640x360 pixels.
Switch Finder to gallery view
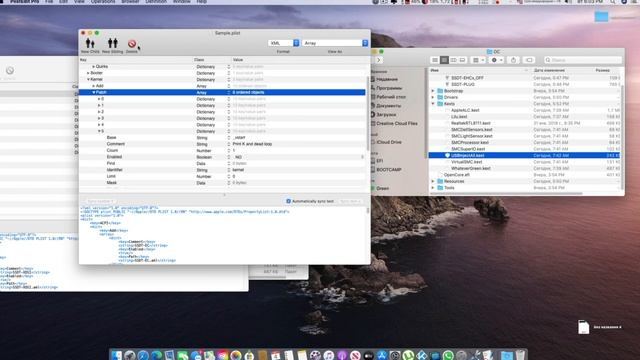pos(462,60)
